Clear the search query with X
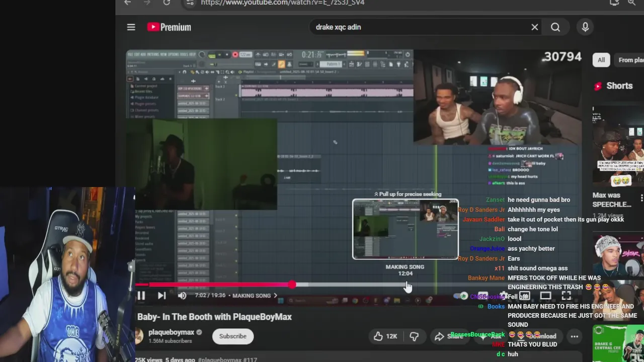The width and height of the screenshot is (644, 362). click(535, 27)
